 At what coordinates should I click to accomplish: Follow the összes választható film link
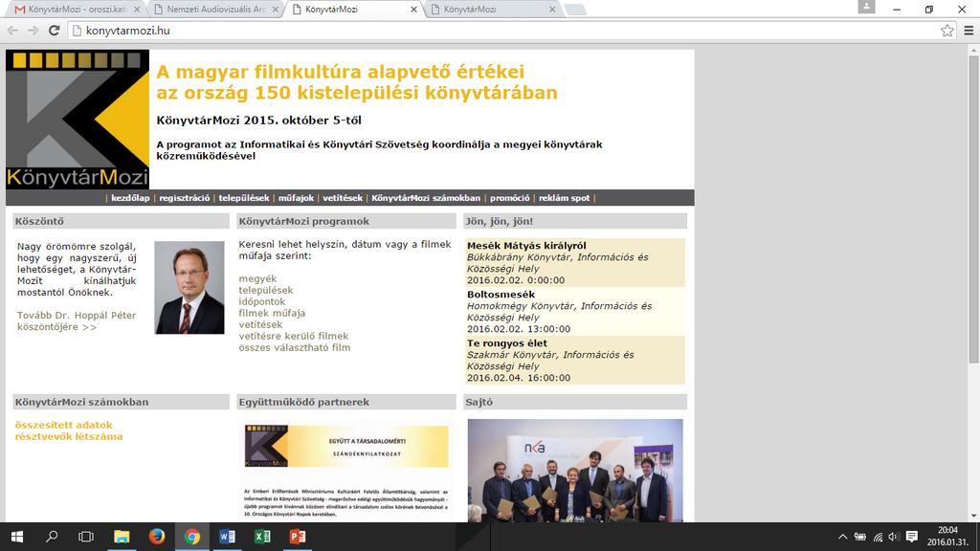(x=295, y=348)
